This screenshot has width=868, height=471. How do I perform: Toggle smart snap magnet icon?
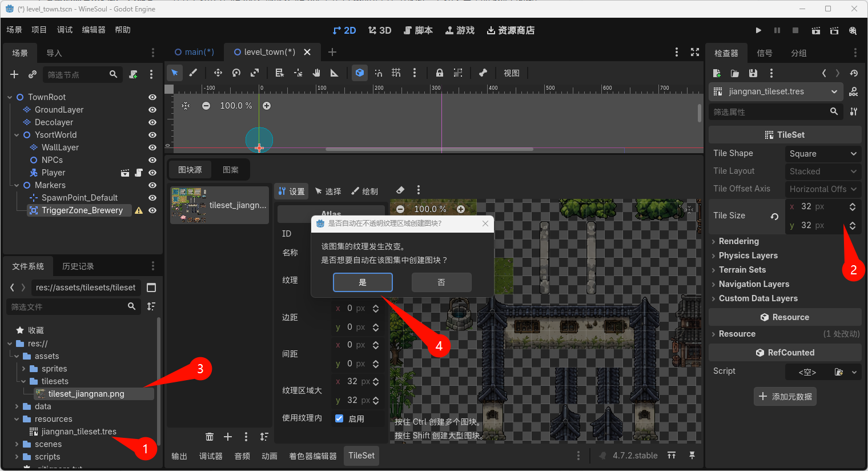pyautogui.click(x=378, y=73)
